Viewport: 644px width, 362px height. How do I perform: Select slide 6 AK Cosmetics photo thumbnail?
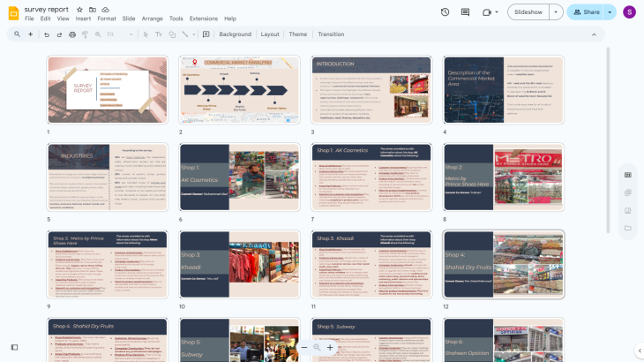click(239, 177)
